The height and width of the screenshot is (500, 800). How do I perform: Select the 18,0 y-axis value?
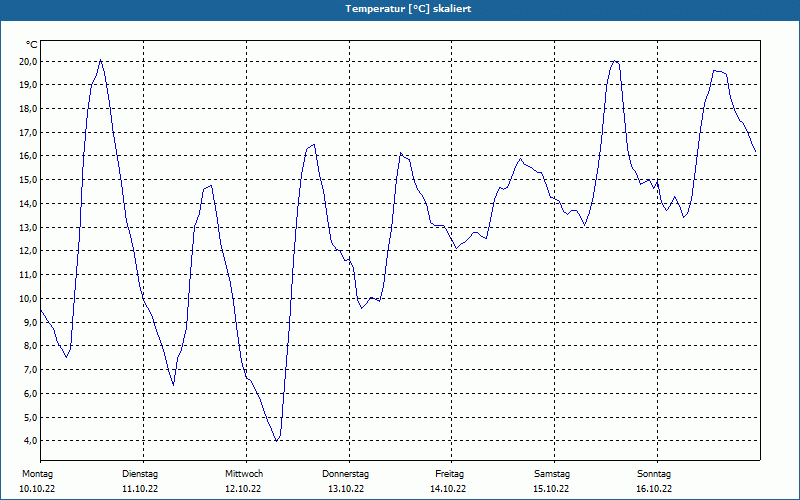(x=28, y=109)
